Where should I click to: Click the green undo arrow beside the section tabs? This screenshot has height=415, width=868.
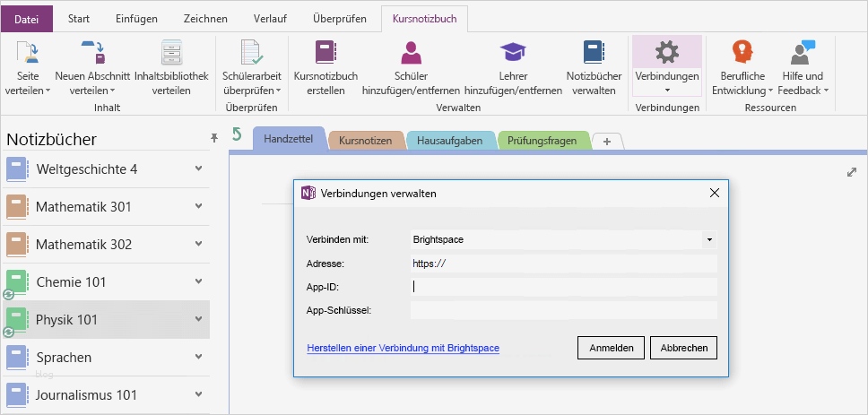237,134
